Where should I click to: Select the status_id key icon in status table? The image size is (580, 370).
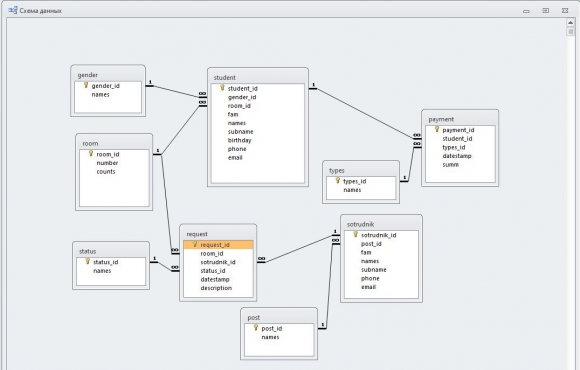pos(87,261)
